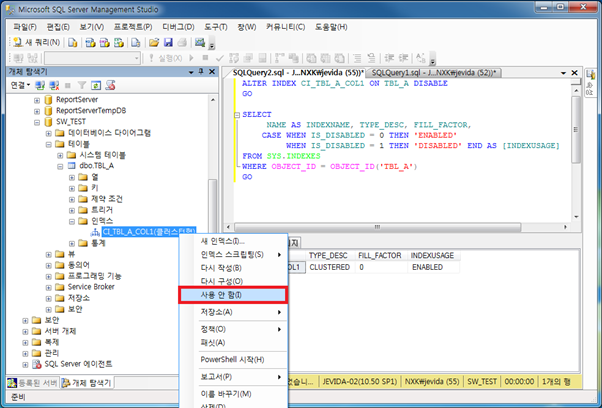The height and width of the screenshot is (408, 602).
Task: Open the 파일(F) menu
Action: coord(25,27)
